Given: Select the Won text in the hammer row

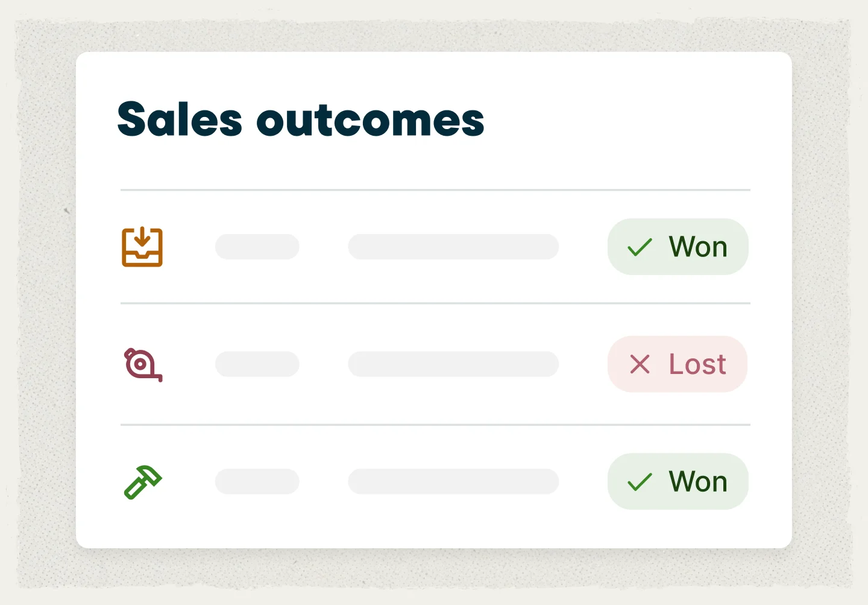Looking at the screenshot, I should coord(698,482).
